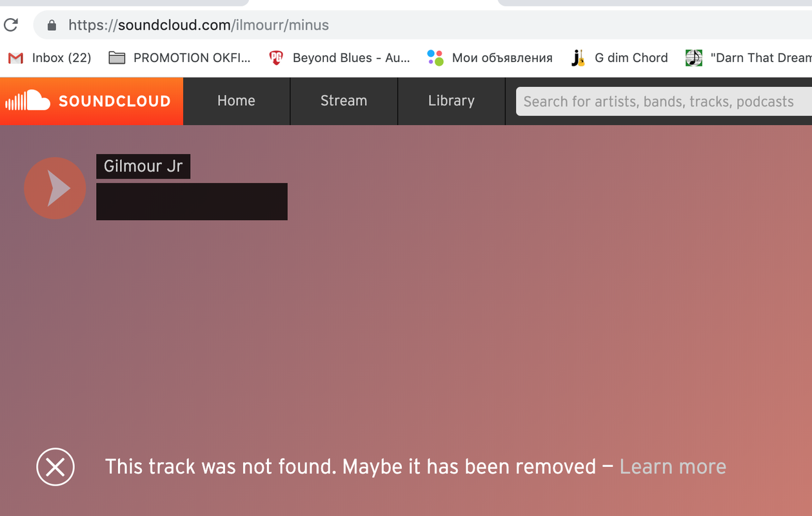Image resolution: width=812 pixels, height=516 pixels.
Task: Click the folder icon beside PROMOTION OKFI...
Action: tap(117, 58)
